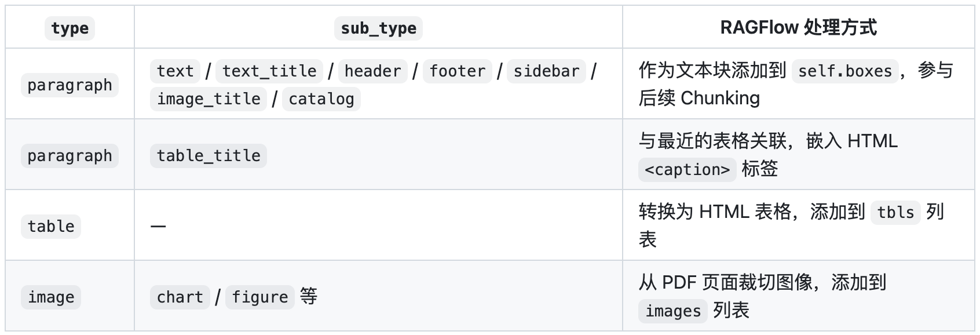Screen dimensions: 980x335
Task: Click the "header" sub_type code tag
Action: click(372, 71)
